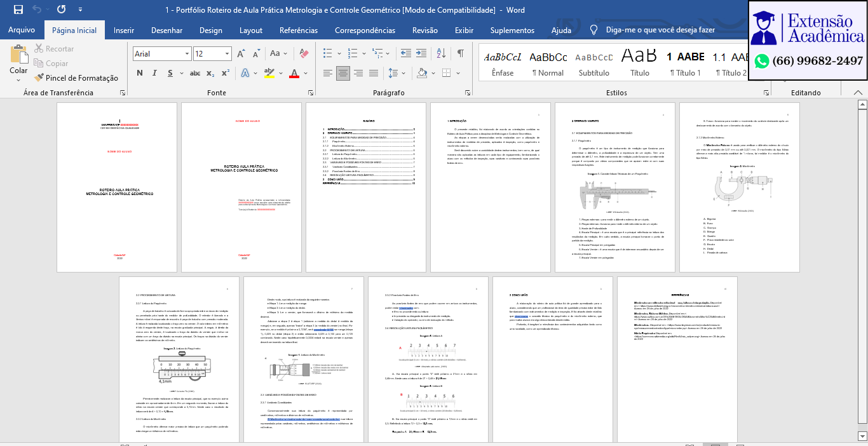Apply the Subtítulo style
Screen dimensions: 868x446
[594, 64]
